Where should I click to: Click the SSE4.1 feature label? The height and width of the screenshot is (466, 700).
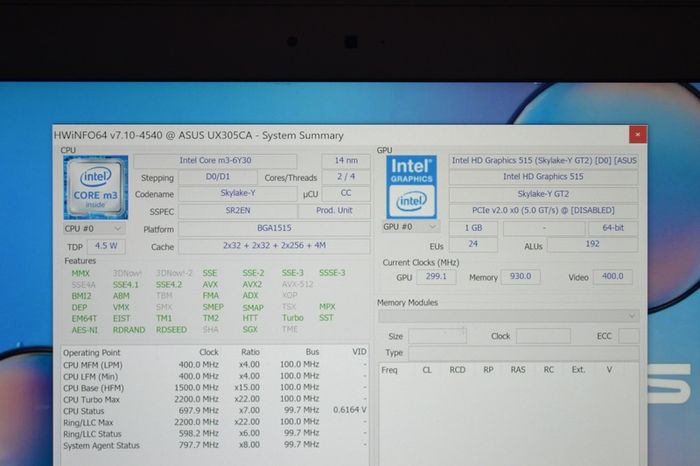125,284
